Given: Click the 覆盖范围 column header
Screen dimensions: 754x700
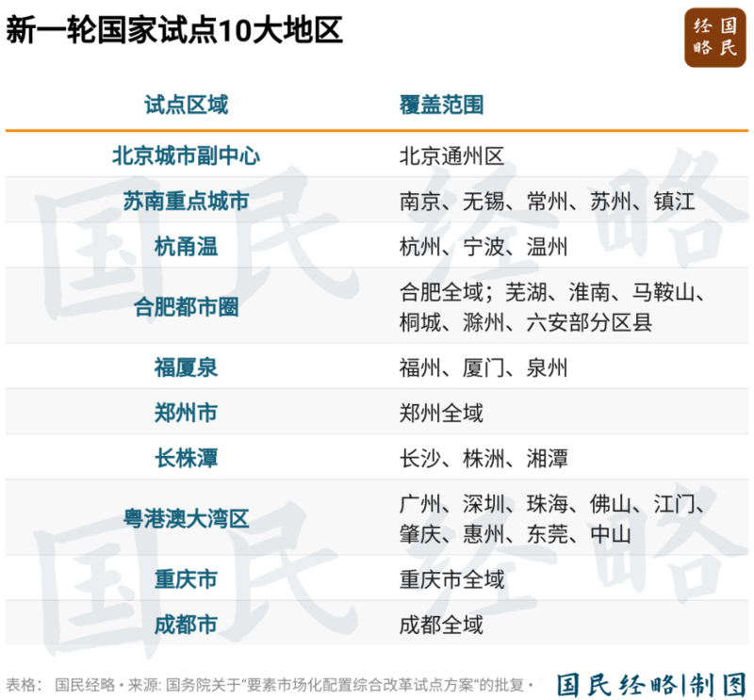Looking at the screenshot, I should (x=441, y=104).
